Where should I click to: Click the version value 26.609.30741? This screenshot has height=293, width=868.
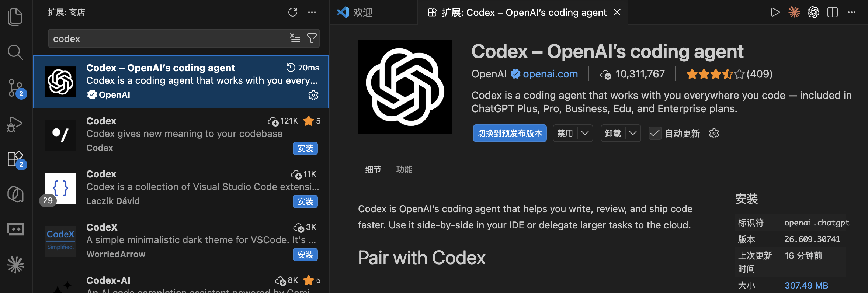point(812,239)
